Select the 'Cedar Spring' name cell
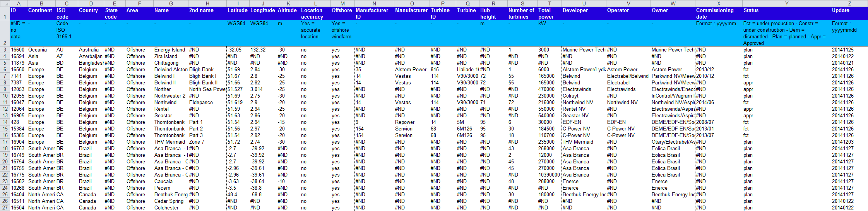 [x=171, y=201]
